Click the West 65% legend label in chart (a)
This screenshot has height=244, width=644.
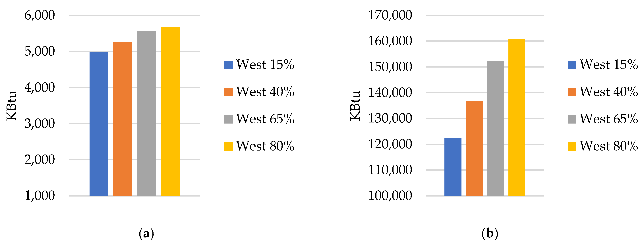265,119
